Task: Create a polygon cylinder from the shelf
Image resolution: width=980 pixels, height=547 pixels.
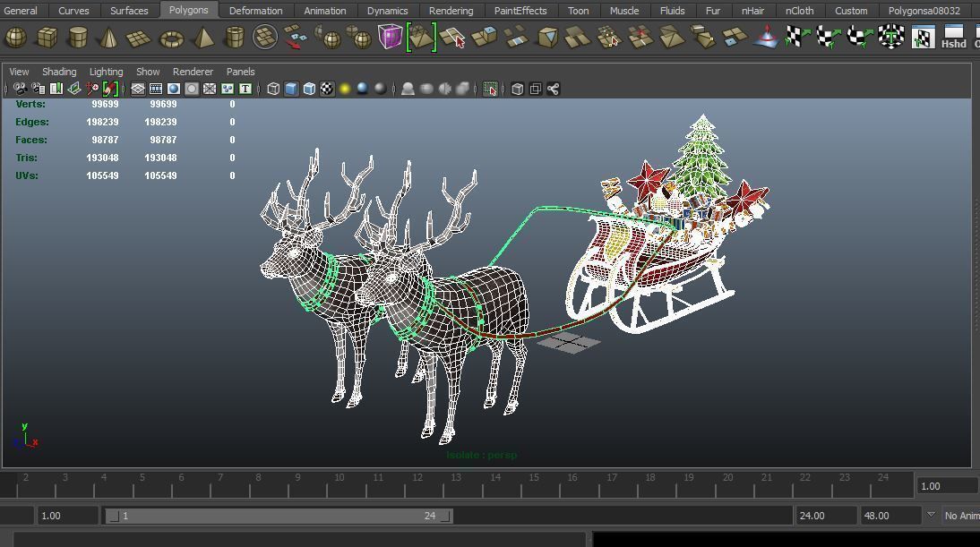Action: 78,38
